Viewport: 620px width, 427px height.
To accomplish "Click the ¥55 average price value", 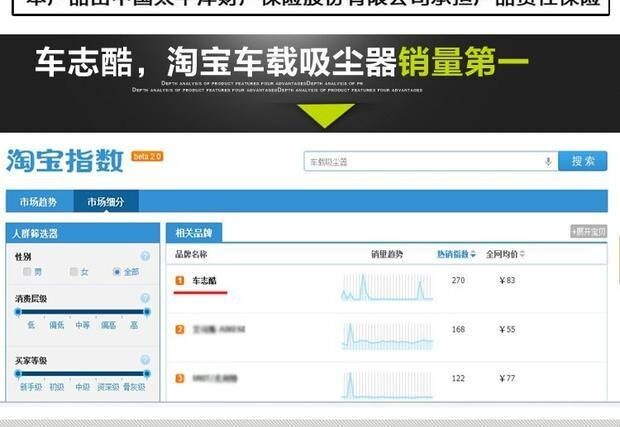I will click(x=507, y=329).
